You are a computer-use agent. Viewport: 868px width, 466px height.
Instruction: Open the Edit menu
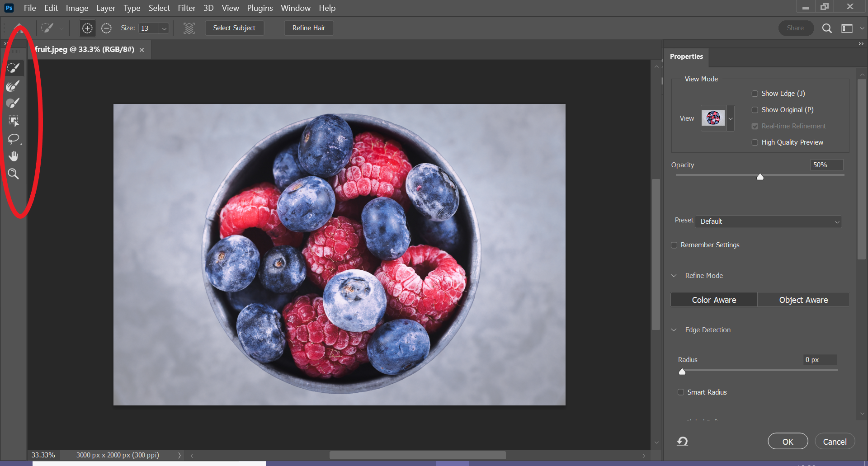pyautogui.click(x=51, y=8)
